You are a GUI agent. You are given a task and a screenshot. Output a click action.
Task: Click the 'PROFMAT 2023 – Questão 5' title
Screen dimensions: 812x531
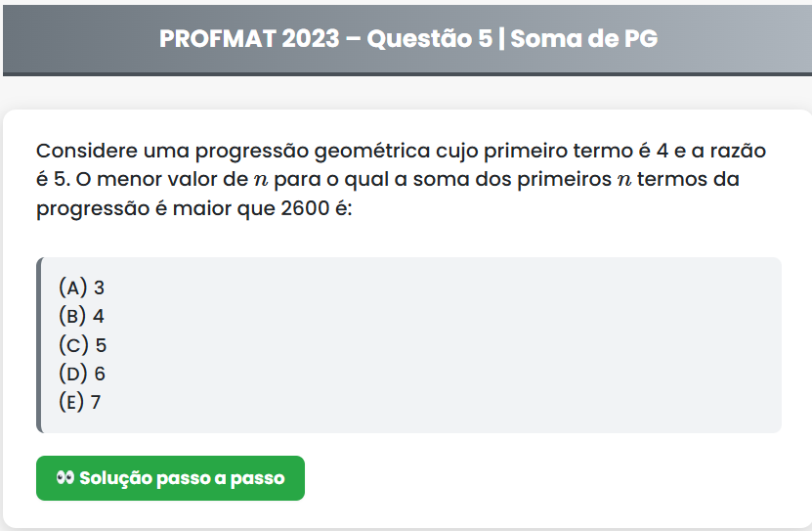pyautogui.click(x=325, y=39)
